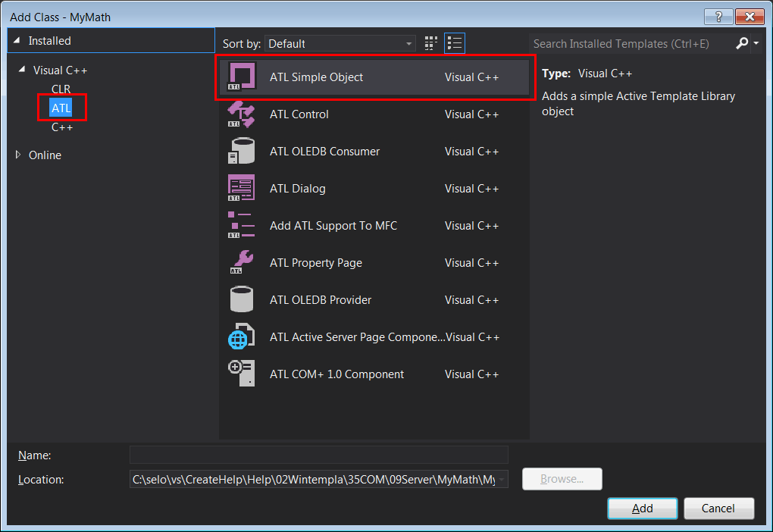
Task: Select the Online tree label
Action: (45, 155)
